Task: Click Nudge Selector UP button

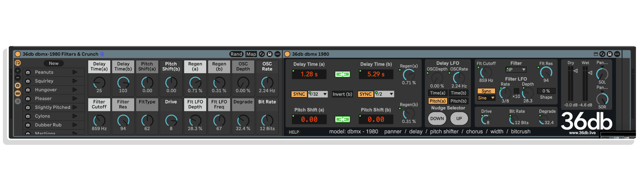Action: [459, 119]
